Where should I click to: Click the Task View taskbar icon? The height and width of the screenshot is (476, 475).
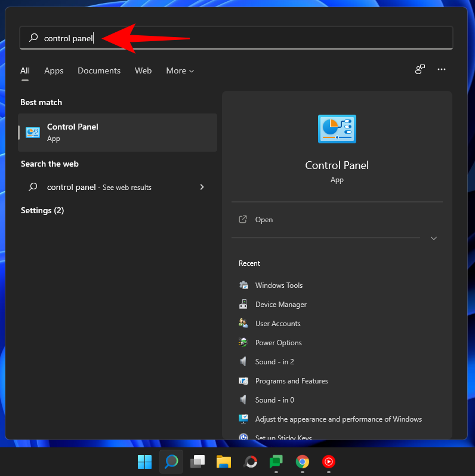click(x=198, y=462)
